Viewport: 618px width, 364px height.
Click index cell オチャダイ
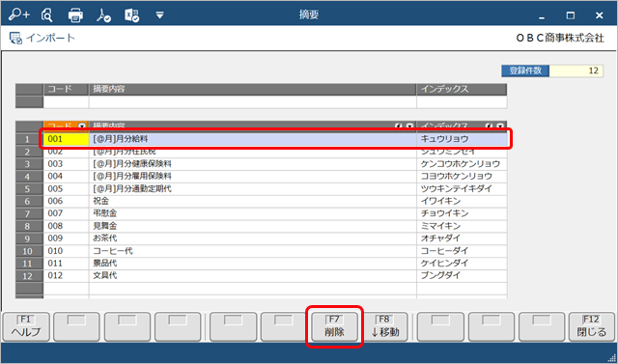[462, 238]
